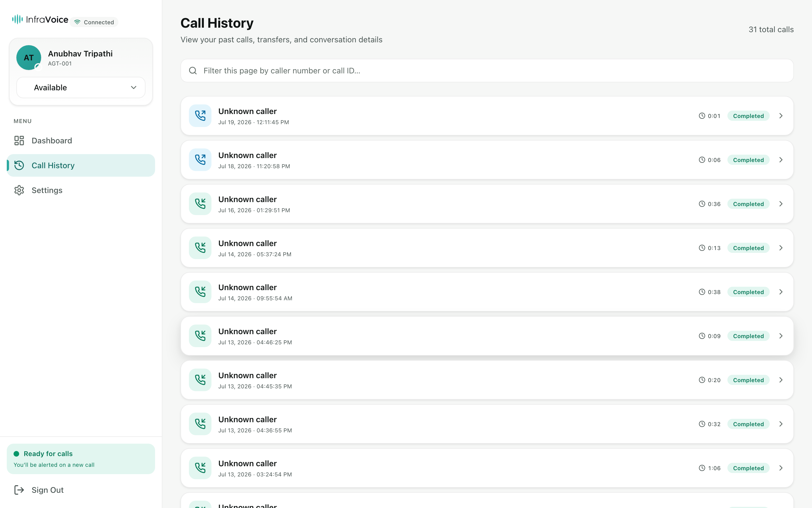Screen dimensions: 812x508
Task: Expand the Jul 18 11:20:58 PM call chevron
Action: 781,159
